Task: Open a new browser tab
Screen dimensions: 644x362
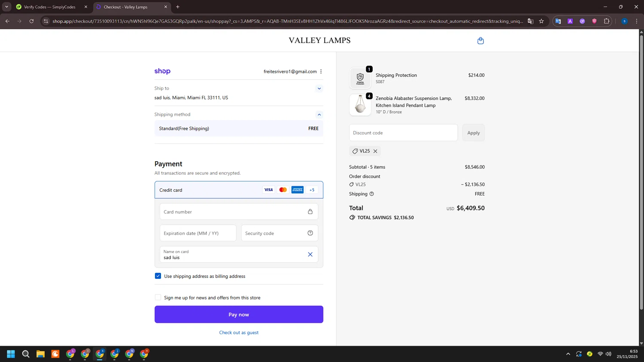Action: point(178,7)
